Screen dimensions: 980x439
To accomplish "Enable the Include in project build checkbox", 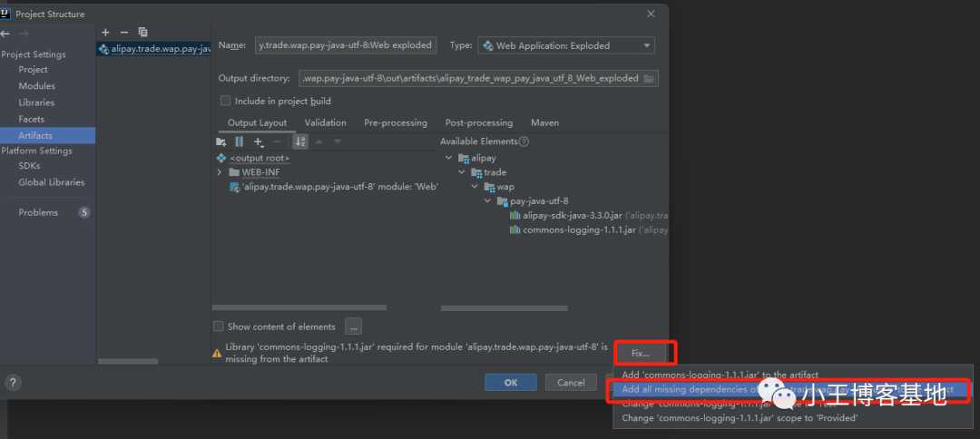I will pyautogui.click(x=226, y=101).
